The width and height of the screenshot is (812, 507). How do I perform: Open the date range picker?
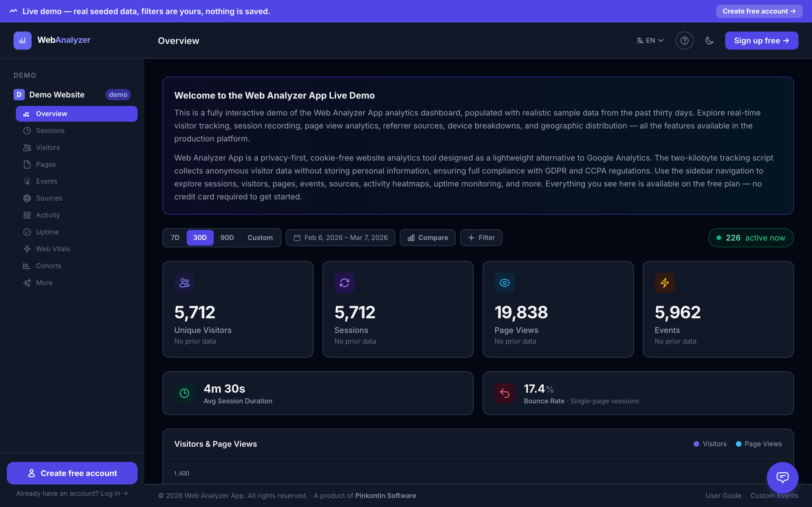[340, 238]
